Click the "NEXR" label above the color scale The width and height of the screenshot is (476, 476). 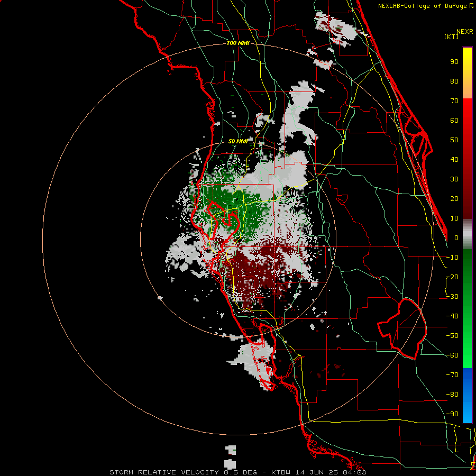coord(465,32)
